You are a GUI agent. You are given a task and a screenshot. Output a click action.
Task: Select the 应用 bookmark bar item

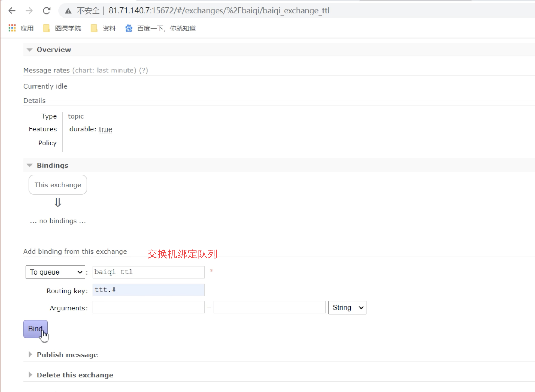coord(27,28)
